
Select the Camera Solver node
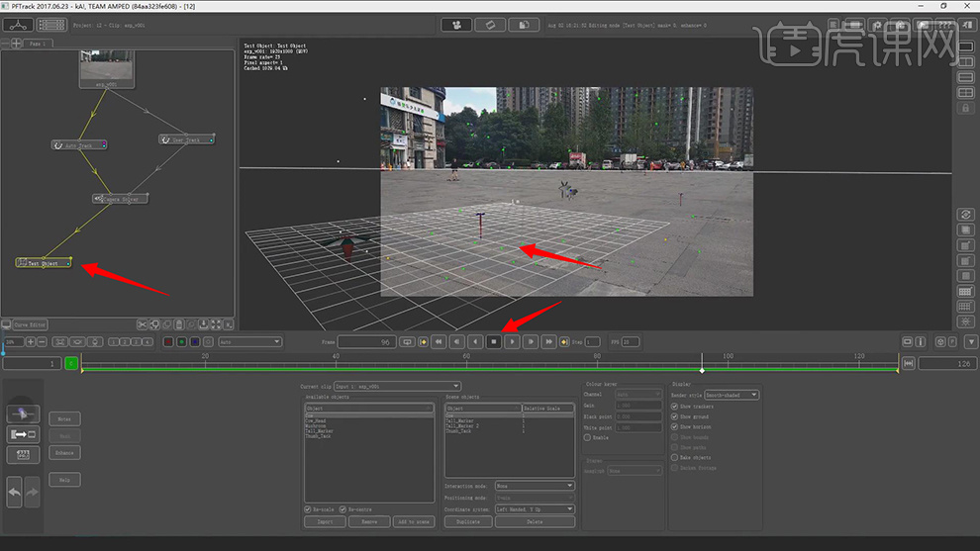pyautogui.click(x=120, y=199)
